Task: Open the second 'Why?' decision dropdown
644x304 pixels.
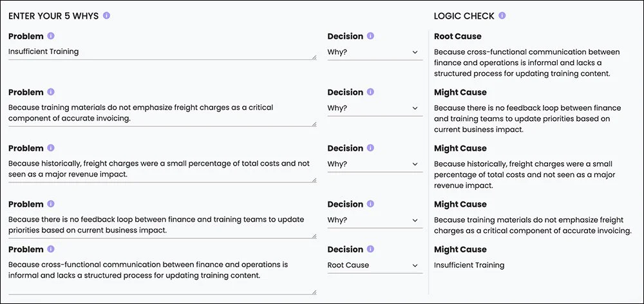Action: tap(374, 108)
